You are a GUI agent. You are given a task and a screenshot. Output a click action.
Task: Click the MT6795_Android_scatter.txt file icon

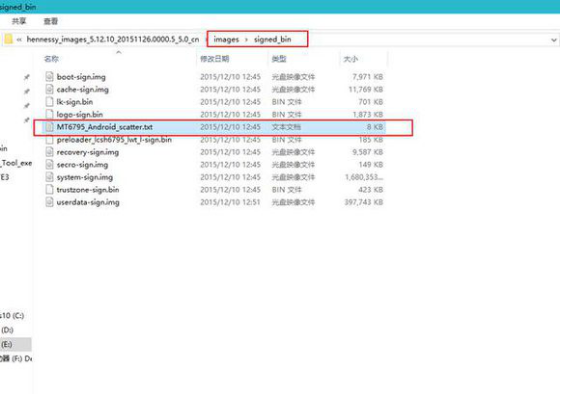49,127
